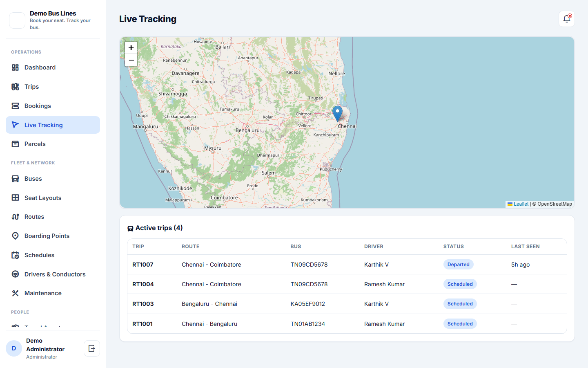Image resolution: width=588 pixels, height=368 pixels.
Task: Click the Live Tracking arrow icon in the sidebar
Action: [x=16, y=125]
